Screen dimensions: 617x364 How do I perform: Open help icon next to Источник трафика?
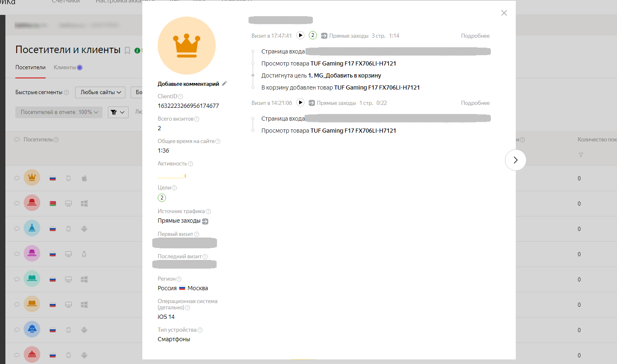(208, 211)
